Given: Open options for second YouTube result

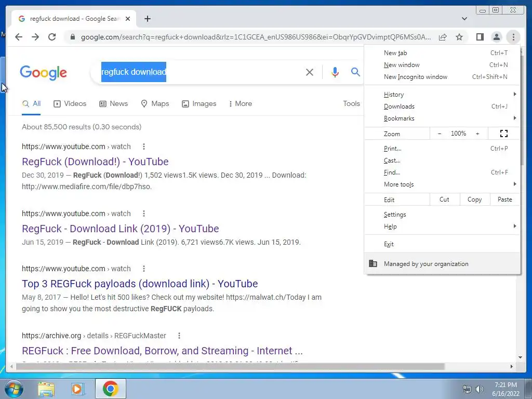Looking at the screenshot, I should tap(144, 214).
